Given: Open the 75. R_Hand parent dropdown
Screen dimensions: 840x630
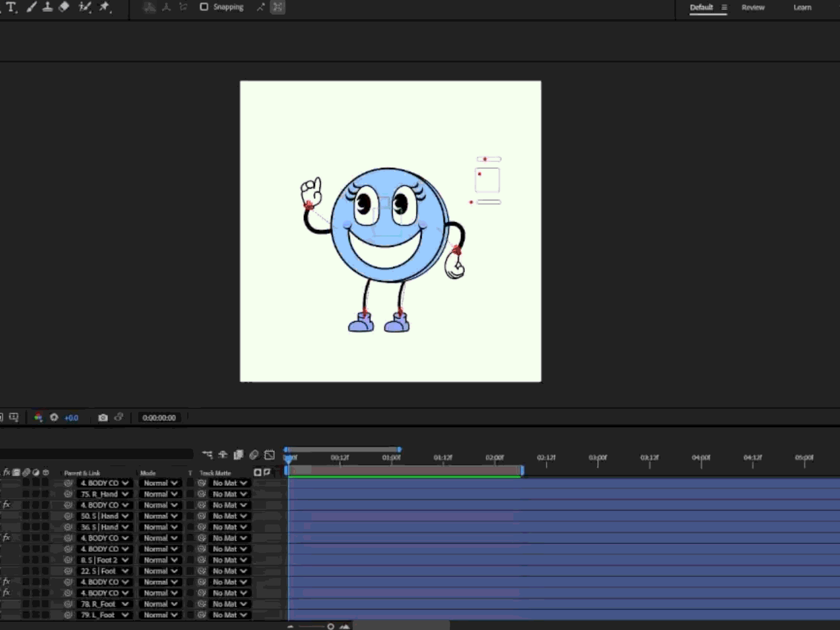Looking at the screenshot, I should pos(104,494).
